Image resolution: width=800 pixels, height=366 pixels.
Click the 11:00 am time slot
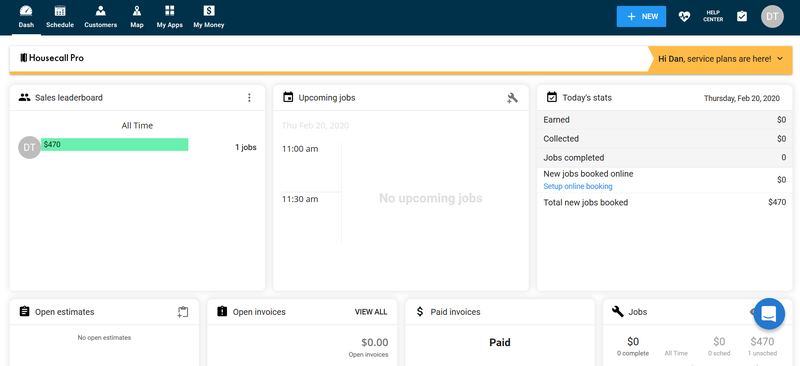click(300, 149)
